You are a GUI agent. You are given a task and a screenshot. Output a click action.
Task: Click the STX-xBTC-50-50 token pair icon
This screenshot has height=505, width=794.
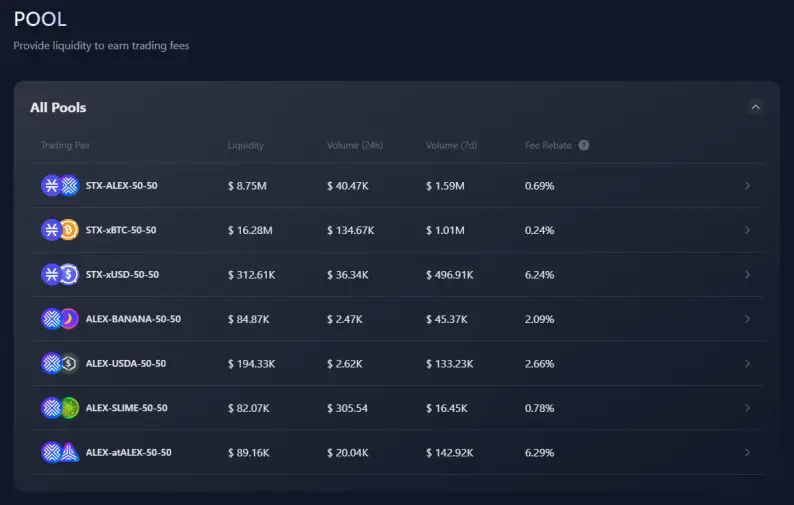[60, 230]
